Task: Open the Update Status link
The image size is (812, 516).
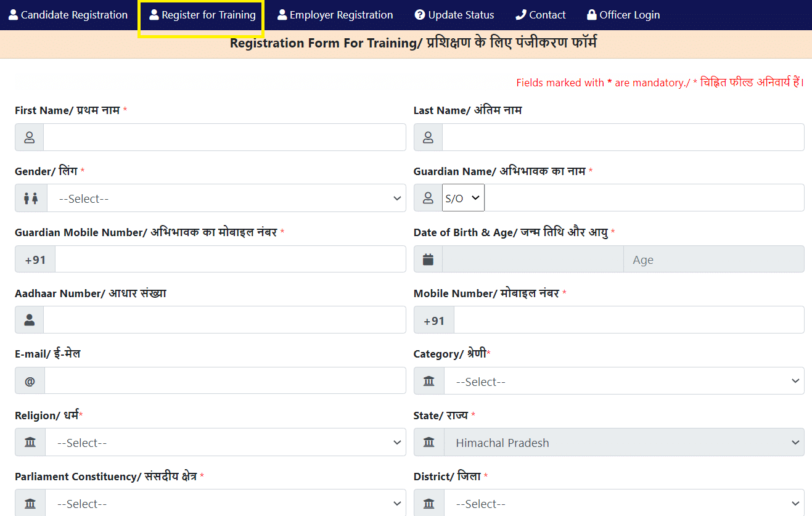Action: [454, 15]
